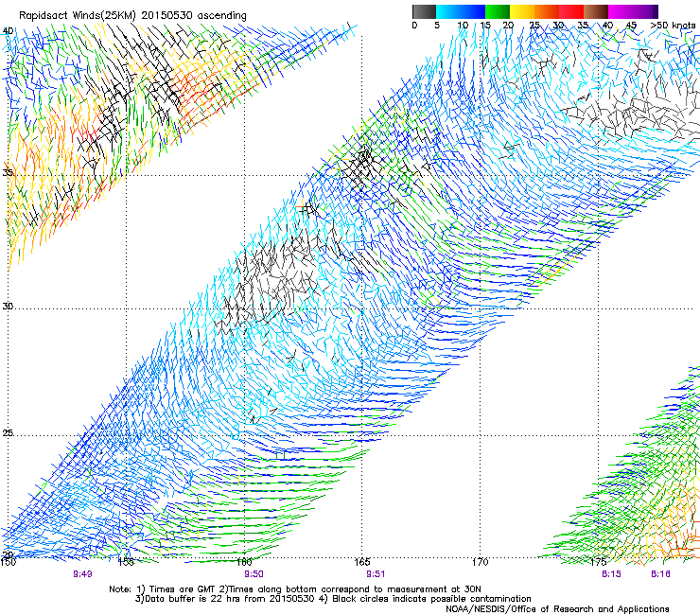Image resolution: width=700 pixels, height=615 pixels.
Task: Click the latitude label '40'
Action: [8, 30]
